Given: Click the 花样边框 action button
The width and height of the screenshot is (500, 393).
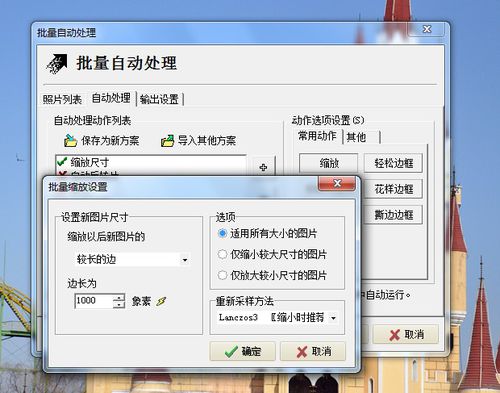Looking at the screenshot, I should (393, 189).
